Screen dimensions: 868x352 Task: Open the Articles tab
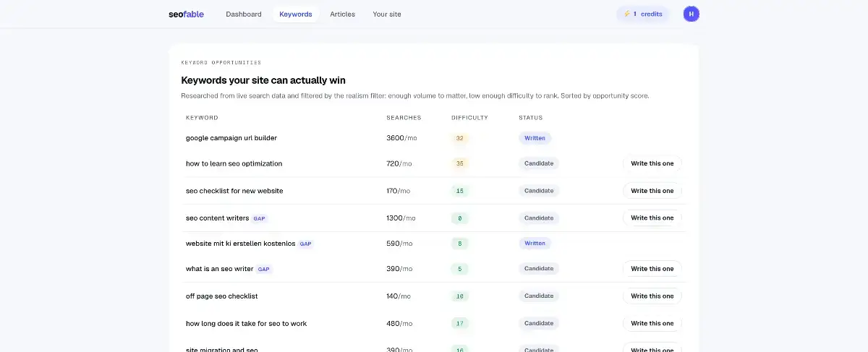tap(343, 14)
